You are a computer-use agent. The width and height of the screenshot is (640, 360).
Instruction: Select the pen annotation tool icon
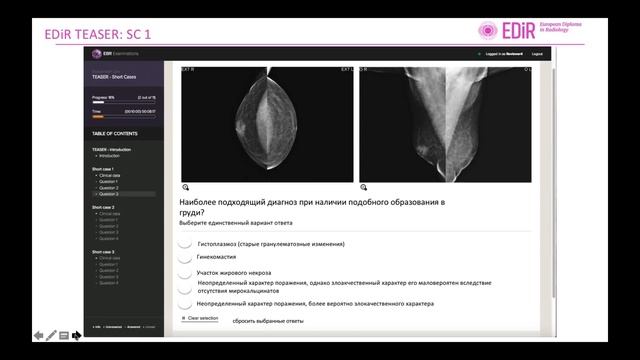pyautogui.click(x=51, y=336)
